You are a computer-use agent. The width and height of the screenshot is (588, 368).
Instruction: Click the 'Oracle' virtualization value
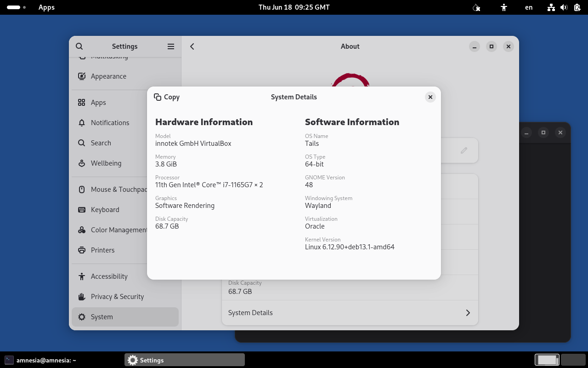coord(315,226)
